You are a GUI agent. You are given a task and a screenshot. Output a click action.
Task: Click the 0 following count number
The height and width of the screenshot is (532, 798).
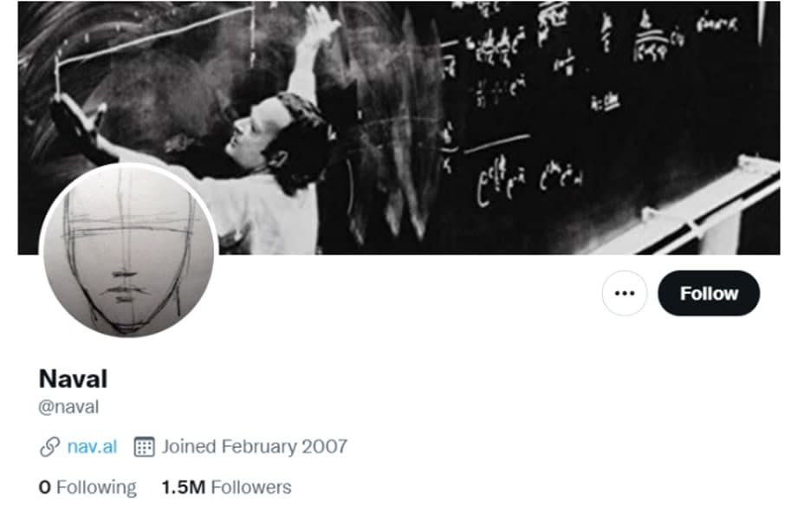45,487
